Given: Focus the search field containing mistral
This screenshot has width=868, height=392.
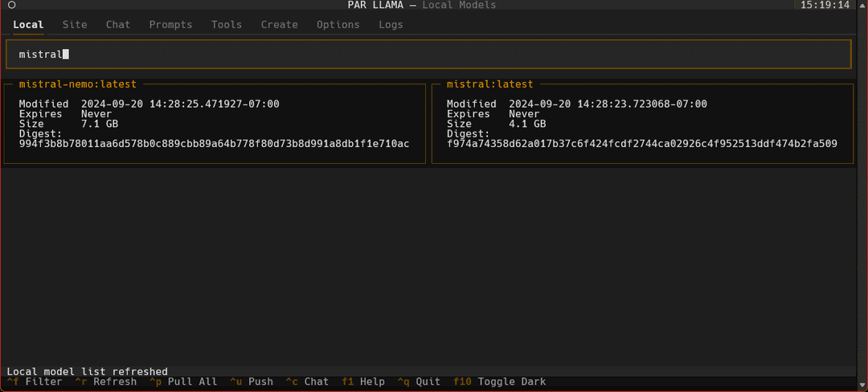Looking at the screenshot, I should click(x=428, y=54).
